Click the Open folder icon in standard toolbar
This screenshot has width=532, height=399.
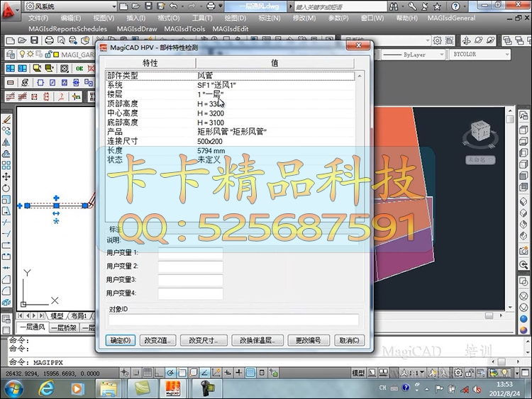point(22,40)
